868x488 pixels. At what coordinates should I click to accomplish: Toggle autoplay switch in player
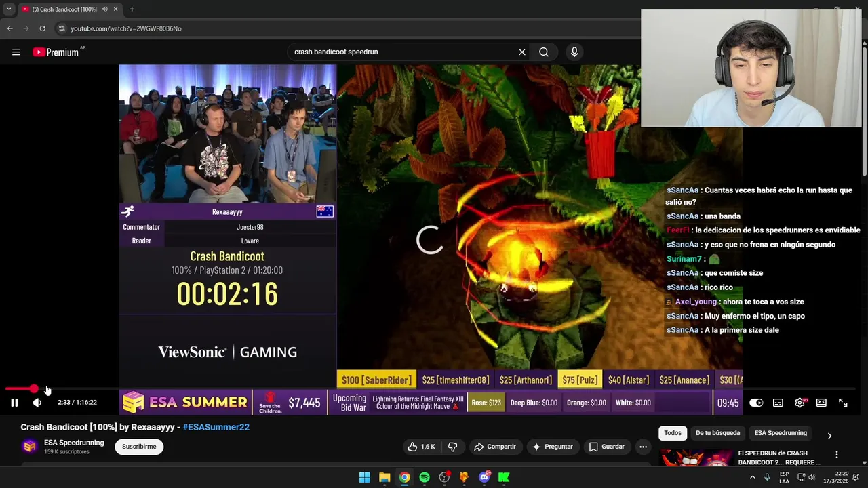pos(756,403)
